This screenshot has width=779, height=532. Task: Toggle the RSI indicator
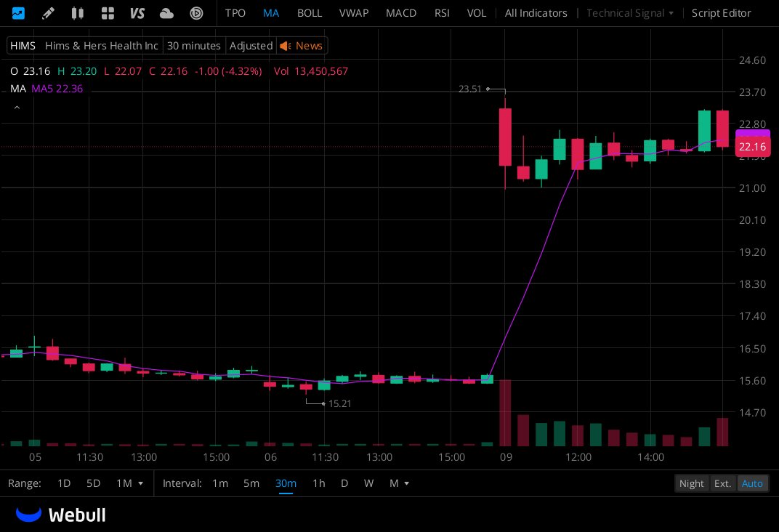[442, 13]
